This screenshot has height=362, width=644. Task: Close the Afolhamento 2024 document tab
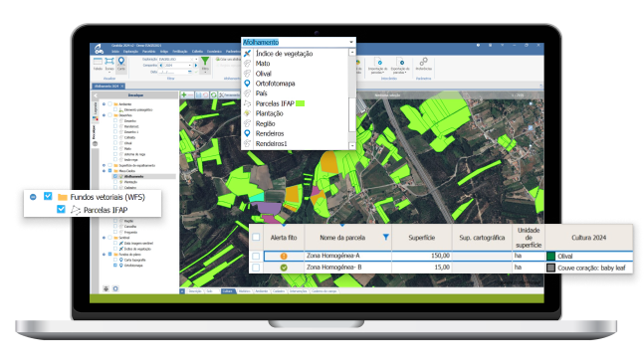coord(122,87)
